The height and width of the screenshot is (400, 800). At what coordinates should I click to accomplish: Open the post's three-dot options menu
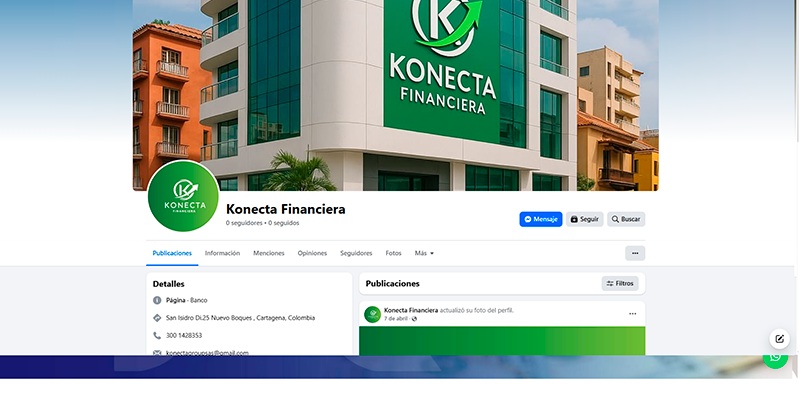pyautogui.click(x=632, y=314)
